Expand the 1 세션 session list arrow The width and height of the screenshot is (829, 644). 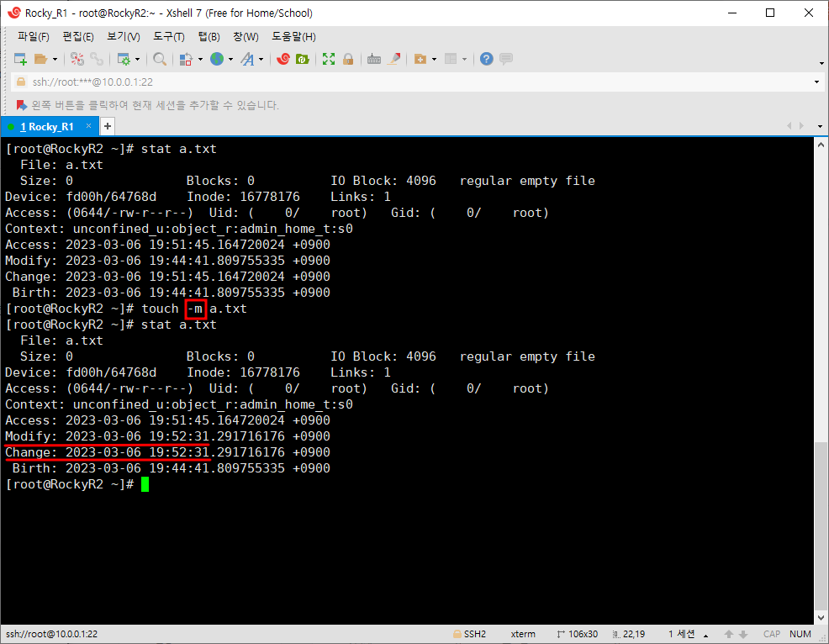[x=705, y=635]
